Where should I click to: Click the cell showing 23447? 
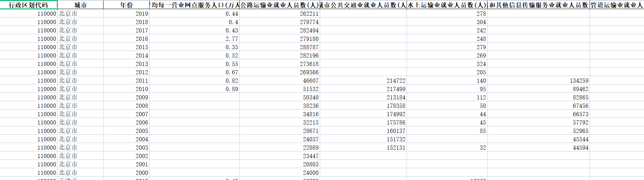(280, 156)
